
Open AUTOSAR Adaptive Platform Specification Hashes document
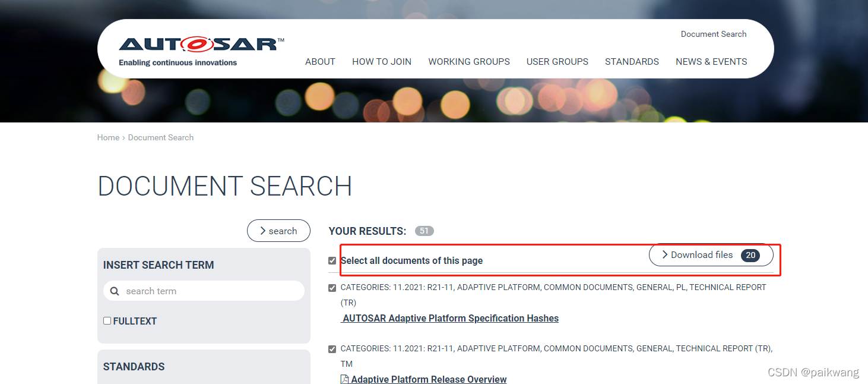pos(449,319)
